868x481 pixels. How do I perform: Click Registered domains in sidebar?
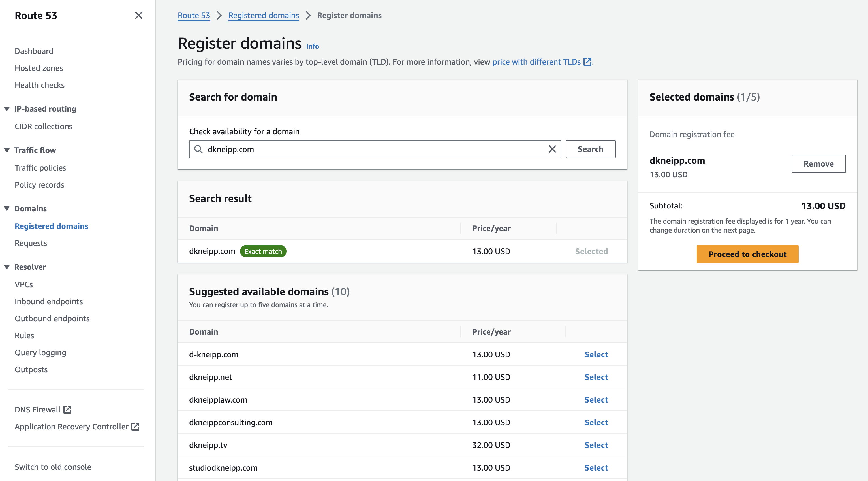coord(52,226)
